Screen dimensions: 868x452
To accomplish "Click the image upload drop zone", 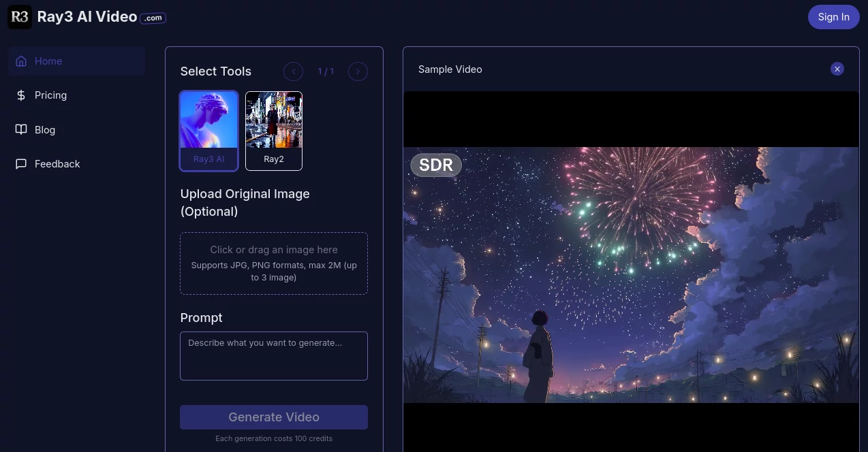I will pos(274,263).
